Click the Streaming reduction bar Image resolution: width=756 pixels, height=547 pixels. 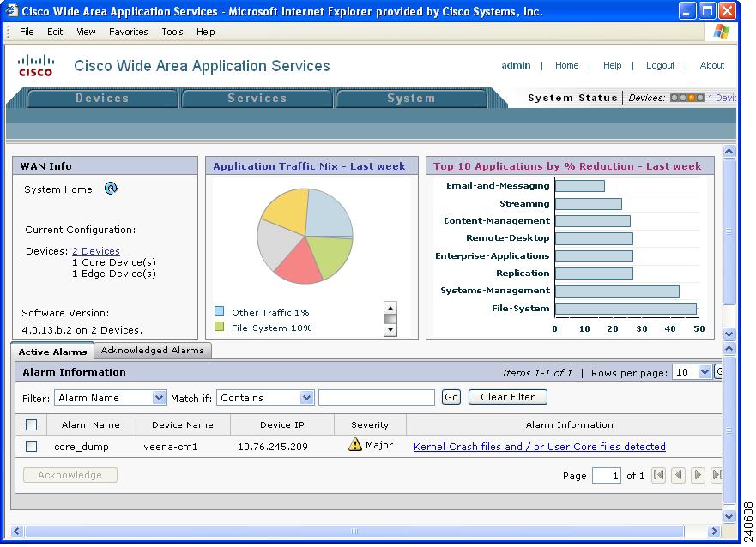(x=589, y=204)
